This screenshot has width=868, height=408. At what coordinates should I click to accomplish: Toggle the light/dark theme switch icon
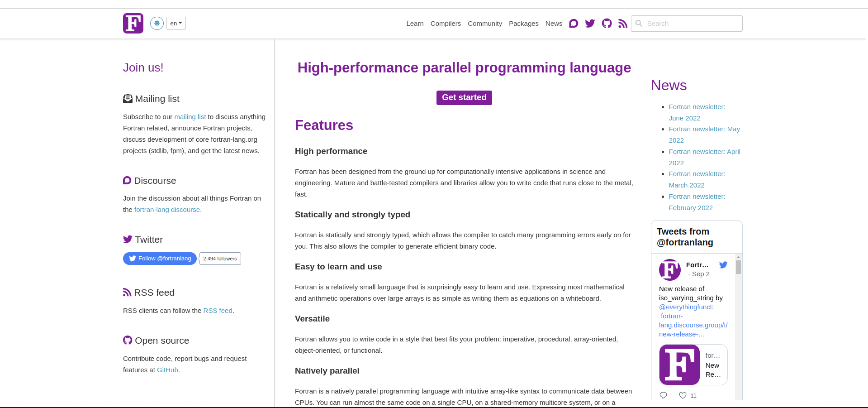[157, 23]
